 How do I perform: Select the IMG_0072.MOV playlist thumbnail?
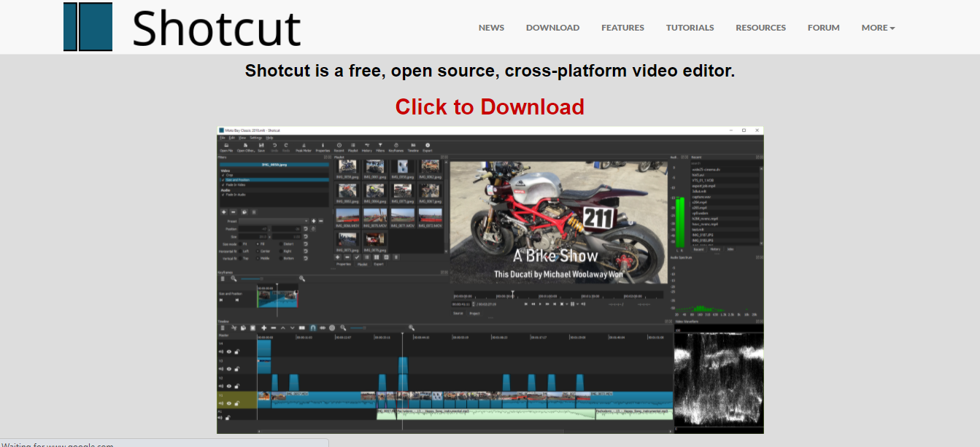(430, 218)
